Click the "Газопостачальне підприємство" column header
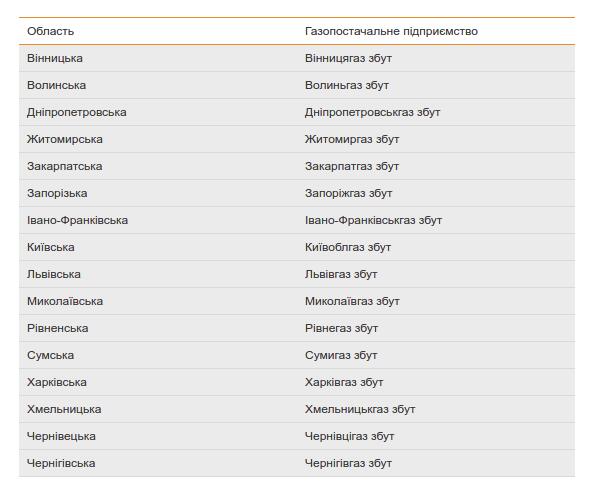 tap(391, 31)
